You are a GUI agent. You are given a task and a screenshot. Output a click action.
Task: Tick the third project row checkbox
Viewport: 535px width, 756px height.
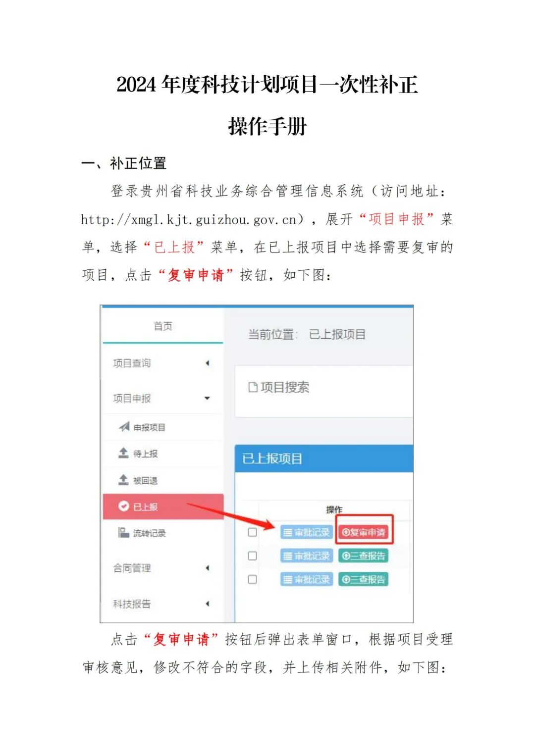(252, 579)
